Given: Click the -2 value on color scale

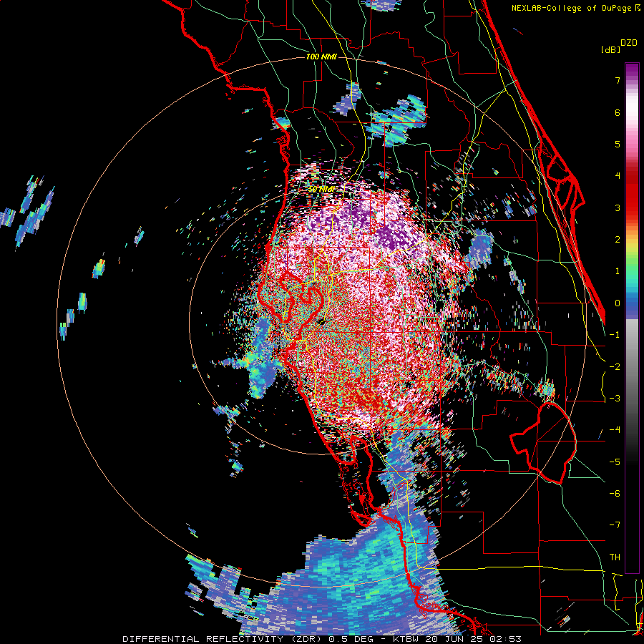Looking at the screenshot, I should pos(615,367).
